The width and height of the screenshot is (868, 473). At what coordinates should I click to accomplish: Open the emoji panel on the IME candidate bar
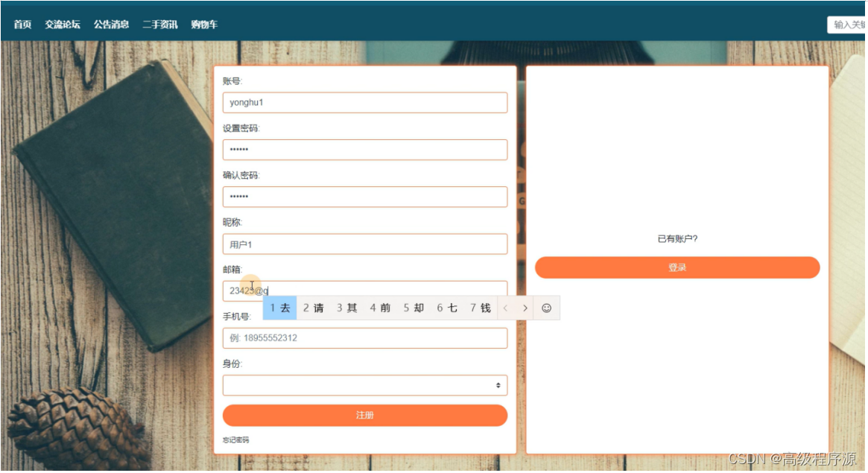[547, 308]
